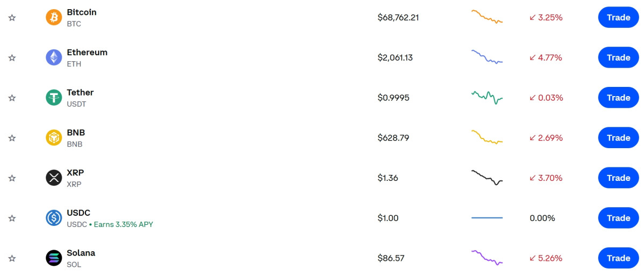Click the Ethereum logo icon
The height and width of the screenshot is (278, 644).
click(54, 57)
